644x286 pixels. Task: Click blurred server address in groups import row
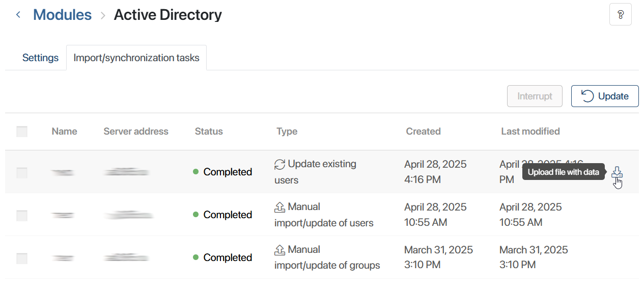tap(126, 258)
